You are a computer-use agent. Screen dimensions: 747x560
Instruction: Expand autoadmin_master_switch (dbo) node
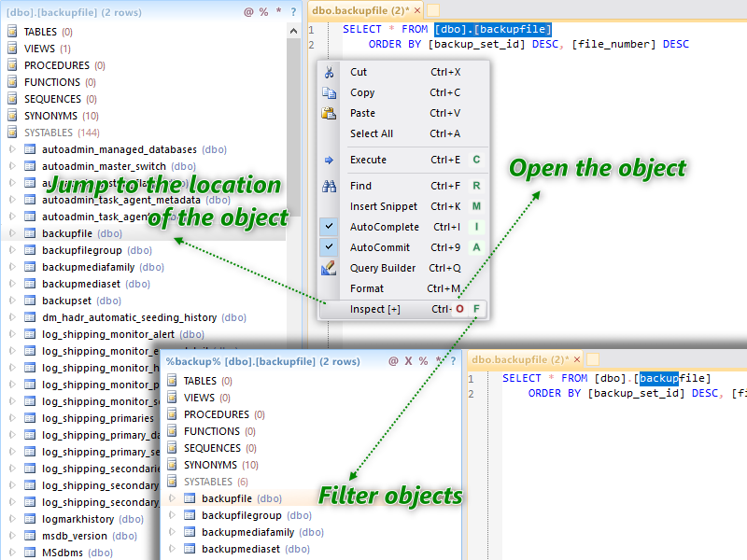pos(12,166)
